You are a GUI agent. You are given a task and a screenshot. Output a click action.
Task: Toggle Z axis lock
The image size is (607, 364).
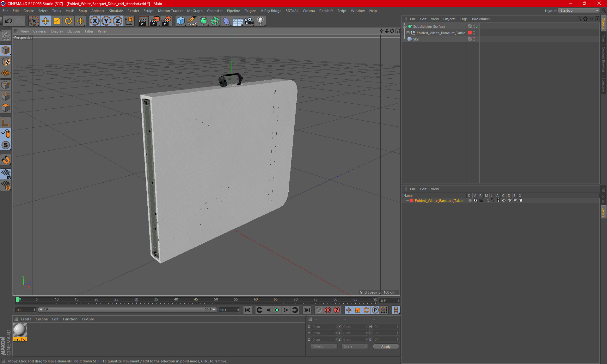click(x=118, y=21)
